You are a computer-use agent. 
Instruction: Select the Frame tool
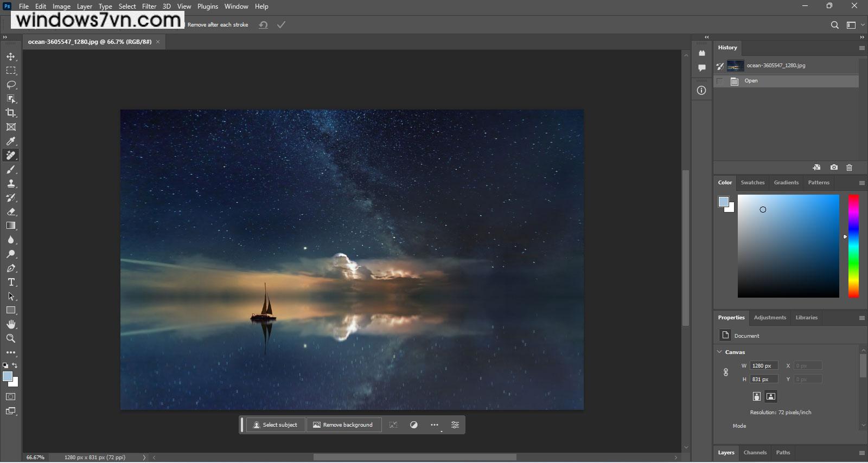[11, 127]
